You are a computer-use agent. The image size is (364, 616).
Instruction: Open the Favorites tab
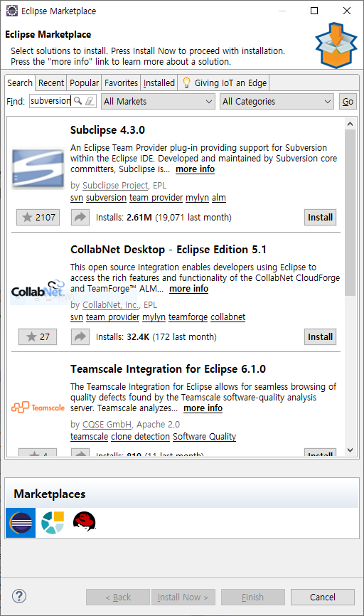click(x=121, y=83)
